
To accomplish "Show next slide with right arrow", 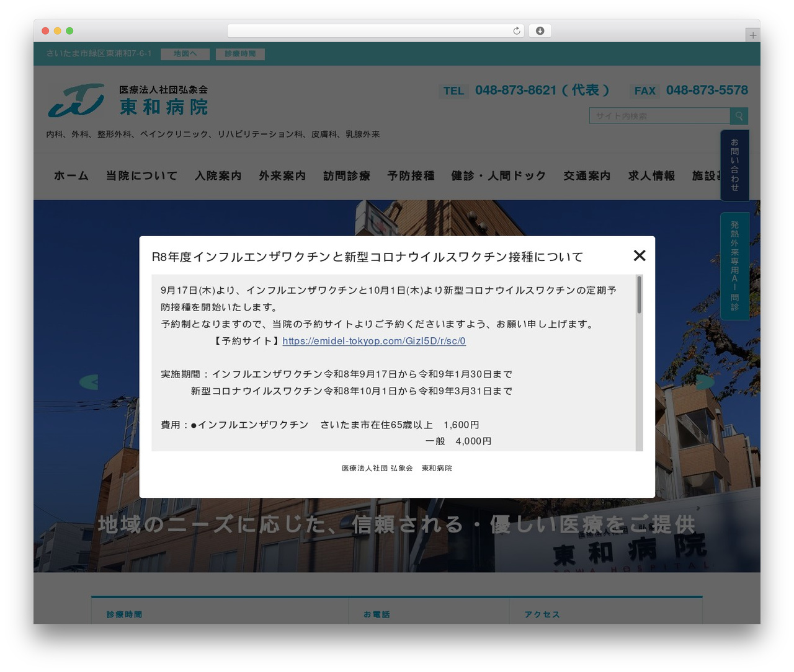I will [705, 382].
